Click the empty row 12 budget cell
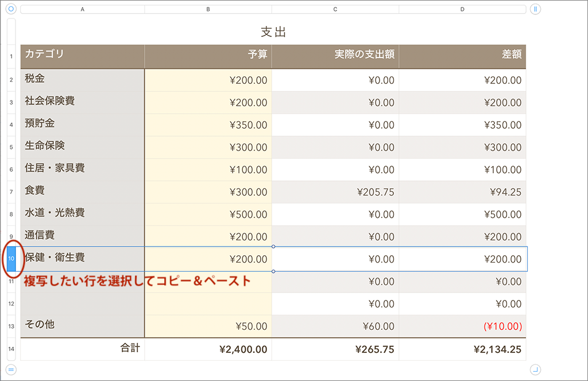 pos(208,303)
